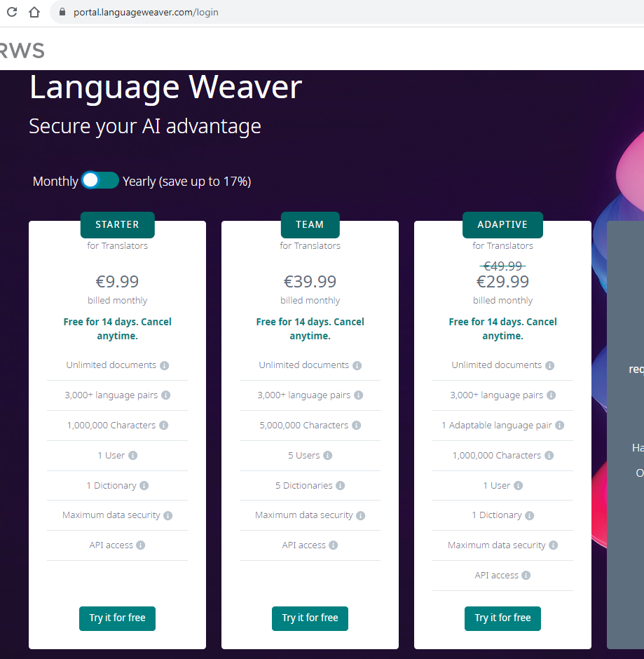Show info for Adaptive 1,000,000 Characters
The height and width of the screenshot is (659, 644).
click(549, 456)
